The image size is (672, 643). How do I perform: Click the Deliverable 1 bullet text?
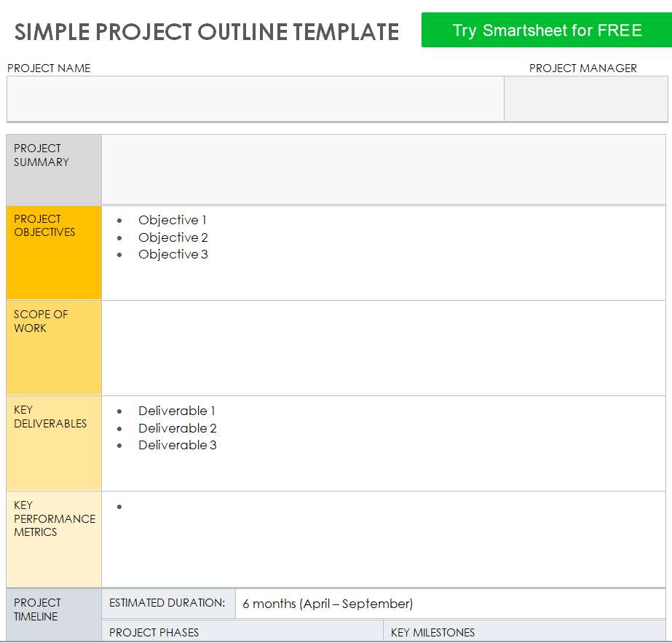[177, 411]
